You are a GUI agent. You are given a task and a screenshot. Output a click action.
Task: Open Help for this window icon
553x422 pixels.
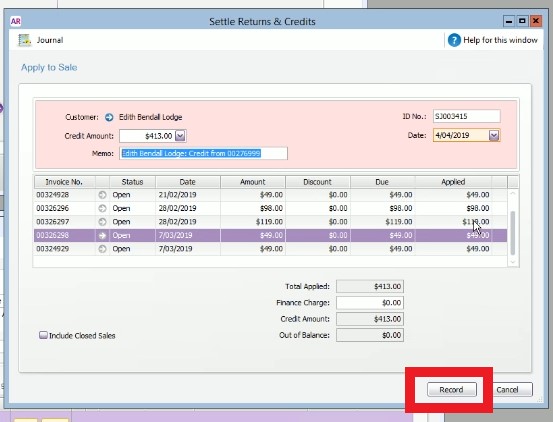coord(454,40)
